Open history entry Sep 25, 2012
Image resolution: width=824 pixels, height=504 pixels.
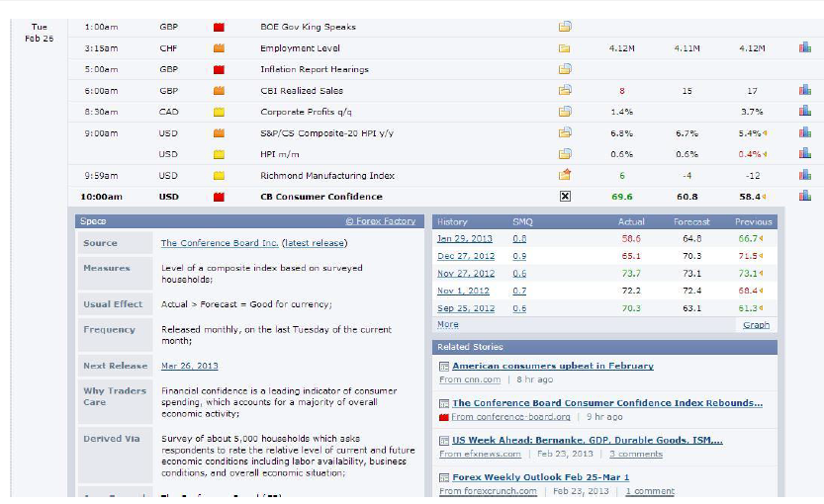(x=466, y=308)
